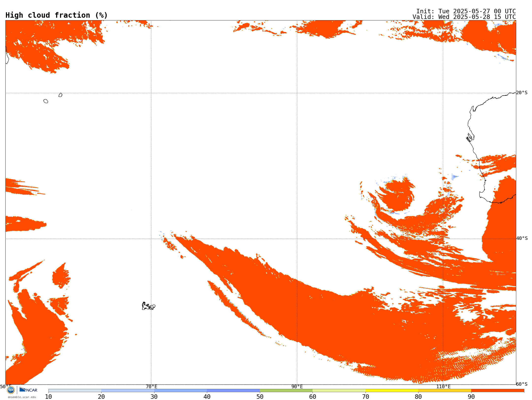Viewport: 532px width, 400px height.
Task: Click the 'Valid: Wed 2025-05-28 15 UTC' text
Action: click(x=464, y=17)
